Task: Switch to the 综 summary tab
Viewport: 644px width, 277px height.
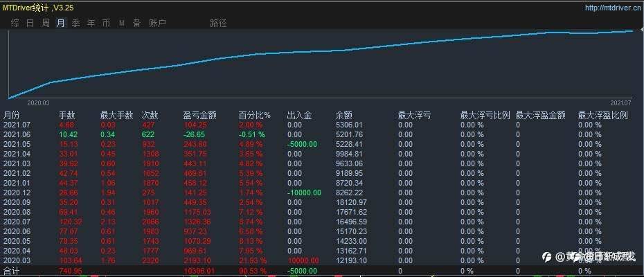Action: pos(15,23)
